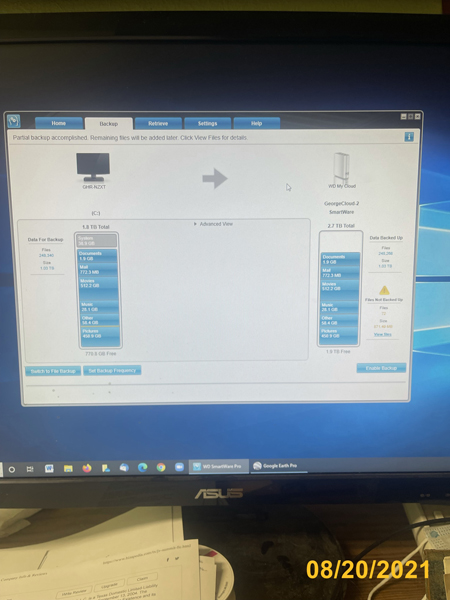Viewport: 450px width, 600px height.
Task: Open the Mail app on taskbar
Action: click(x=124, y=468)
